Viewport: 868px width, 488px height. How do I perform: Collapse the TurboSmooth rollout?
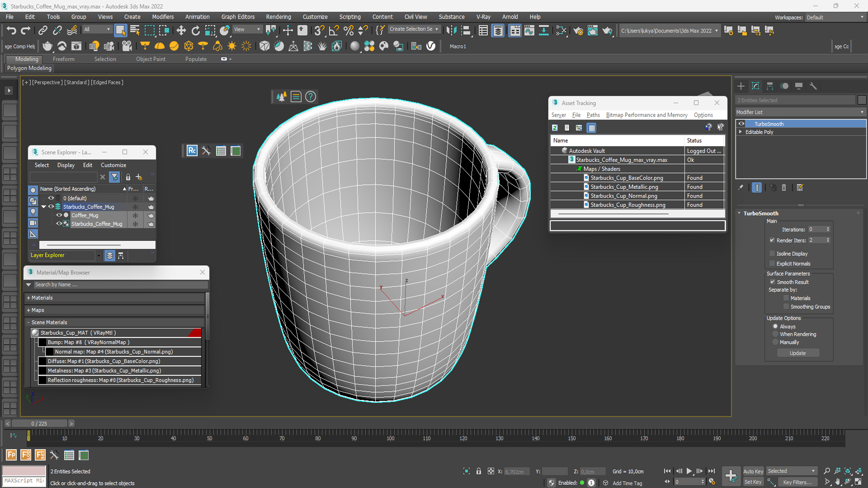point(740,213)
